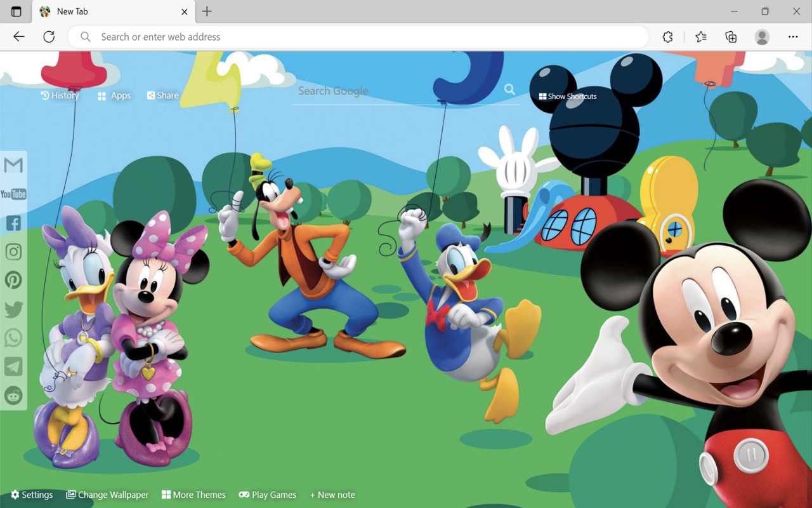Toggle Show Shortcuts
Screen dimensions: 812x508
tap(568, 96)
